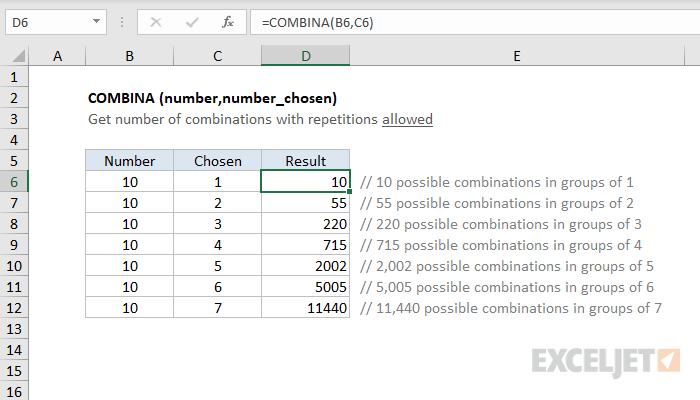Click the Enter checkmark icon in formula bar
Image resolution: width=700 pixels, height=400 pixels.
tap(190, 21)
